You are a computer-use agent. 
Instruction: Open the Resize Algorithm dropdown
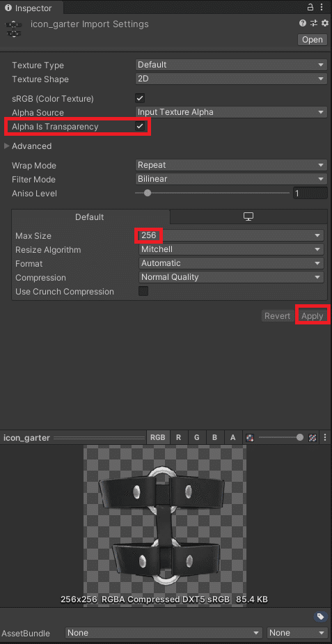tap(231, 250)
